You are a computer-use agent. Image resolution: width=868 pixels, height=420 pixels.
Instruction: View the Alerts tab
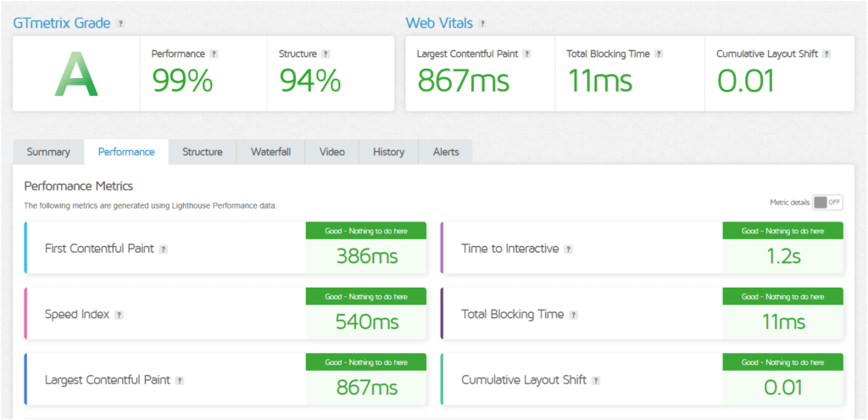pyautogui.click(x=446, y=152)
